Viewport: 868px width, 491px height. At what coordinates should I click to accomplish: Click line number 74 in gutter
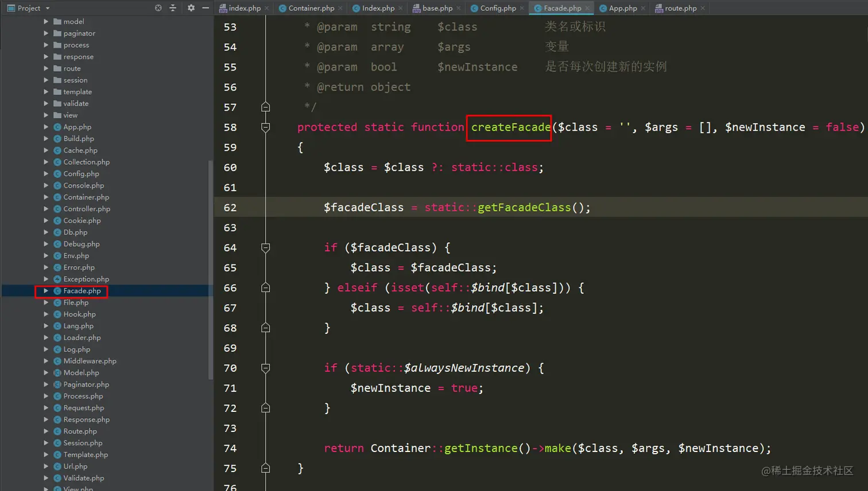point(230,449)
